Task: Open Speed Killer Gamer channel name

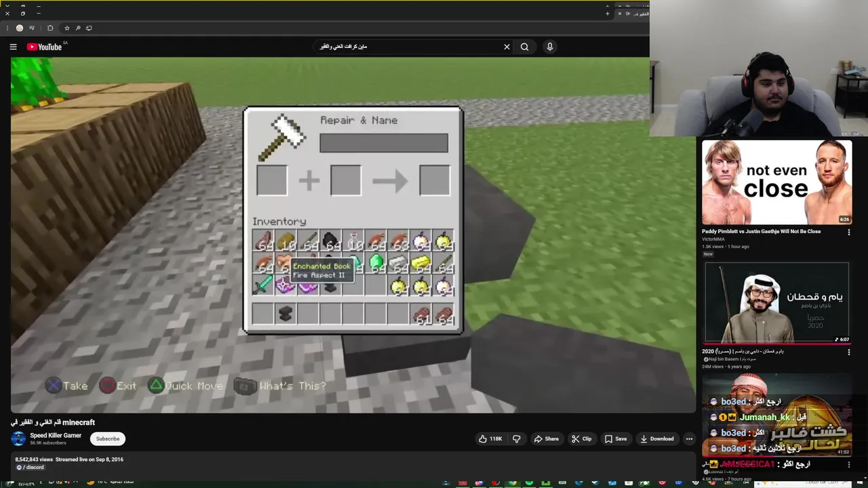Action: (56, 436)
